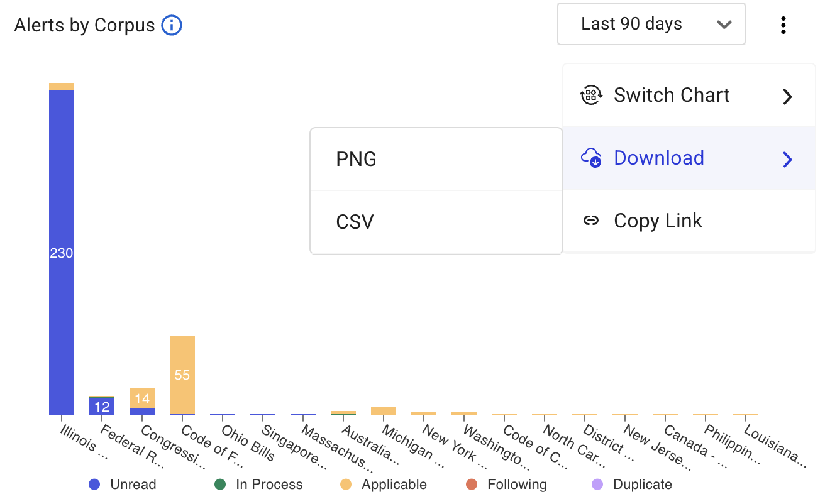Screen dimensions: 825x504
Task: Click the Code of F bar showing 55
Action: pyautogui.click(x=182, y=375)
